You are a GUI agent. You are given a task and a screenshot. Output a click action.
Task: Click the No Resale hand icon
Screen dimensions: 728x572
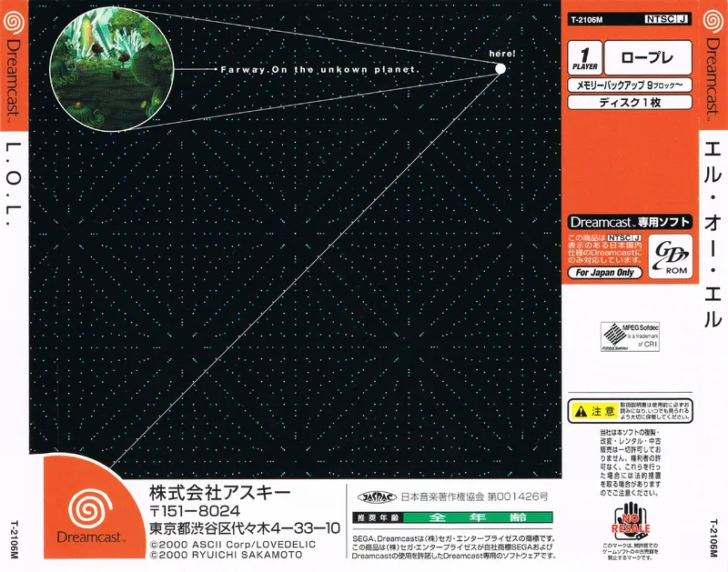[x=630, y=521]
